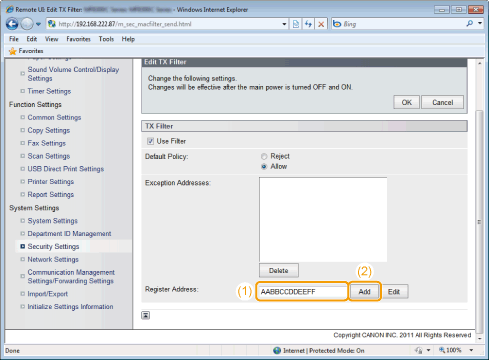Viewport: 489px width, 360px height.
Task: Select the Allow default policy radio
Action: (x=264, y=166)
